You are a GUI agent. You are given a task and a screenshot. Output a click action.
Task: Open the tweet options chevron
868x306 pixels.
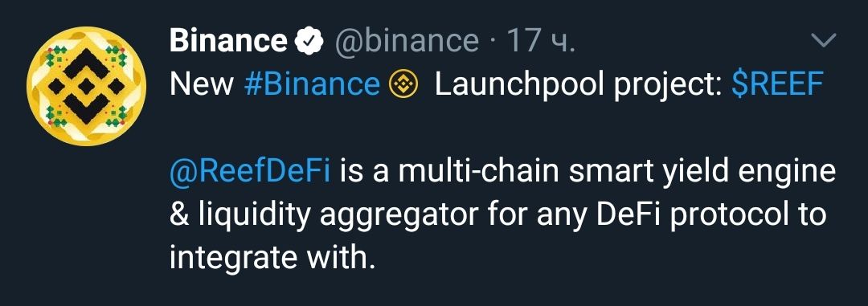823,41
